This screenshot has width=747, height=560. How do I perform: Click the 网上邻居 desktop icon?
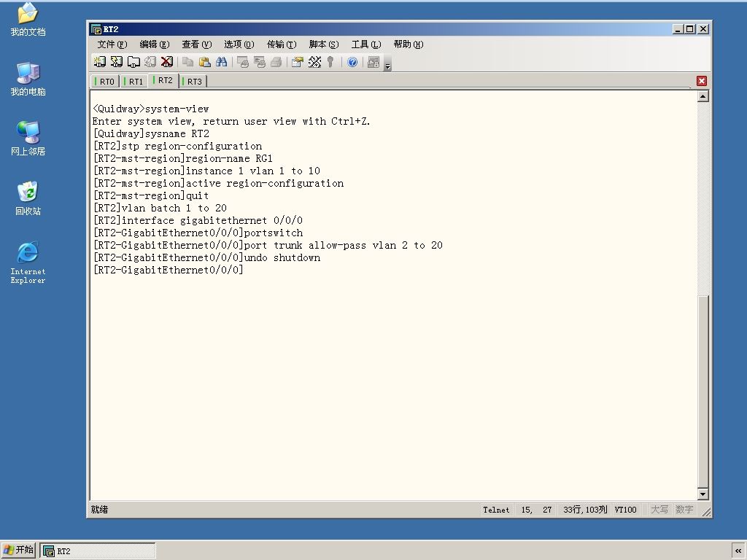click(x=28, y=138)
